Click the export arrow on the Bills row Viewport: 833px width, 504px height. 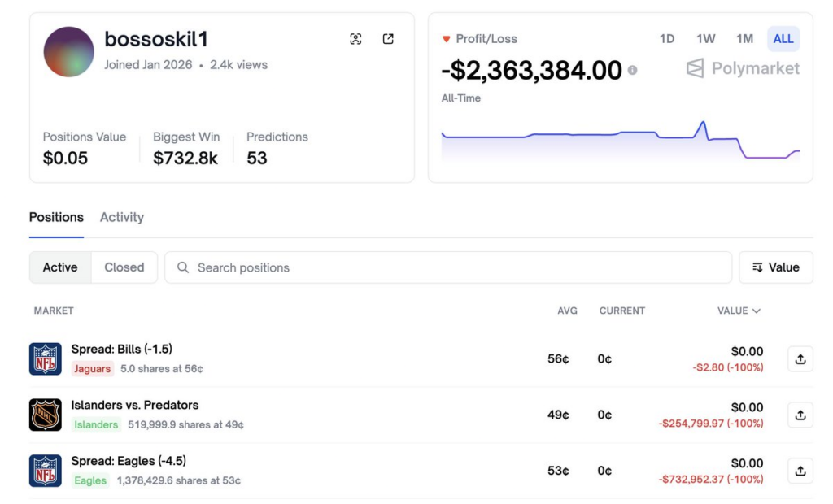pyautogui.click(x=800, y=358)
